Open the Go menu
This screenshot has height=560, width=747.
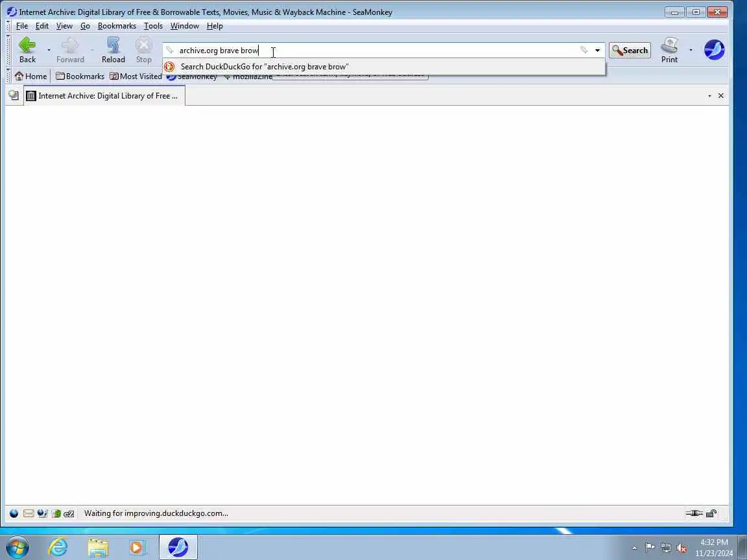tap(86, 26)
